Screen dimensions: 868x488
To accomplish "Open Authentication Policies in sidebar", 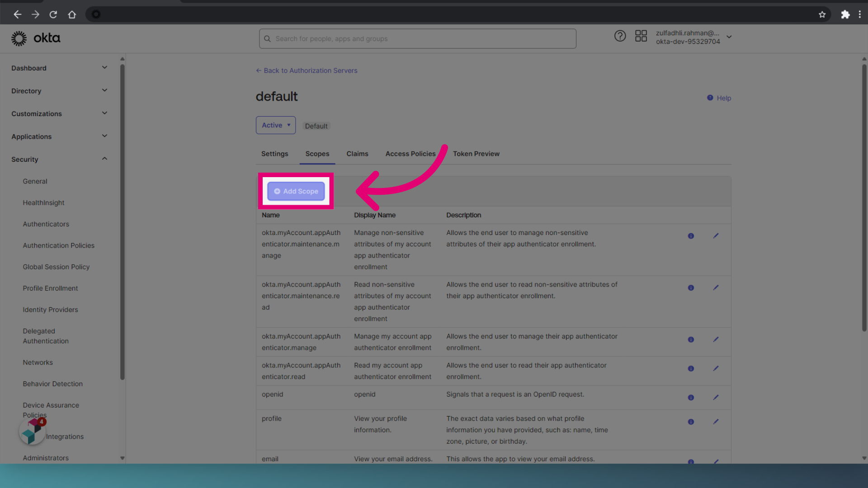I will click(x=58, y=245).
